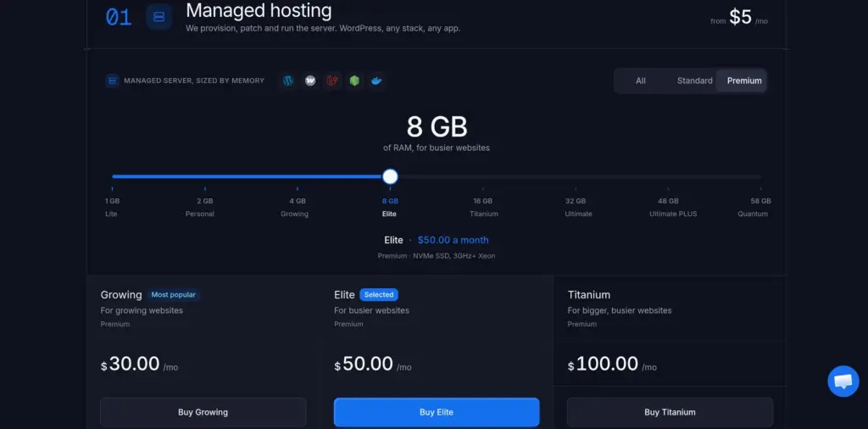868x429 pixels.
Task: Open the live chat bubble
Action: point(843,381)
